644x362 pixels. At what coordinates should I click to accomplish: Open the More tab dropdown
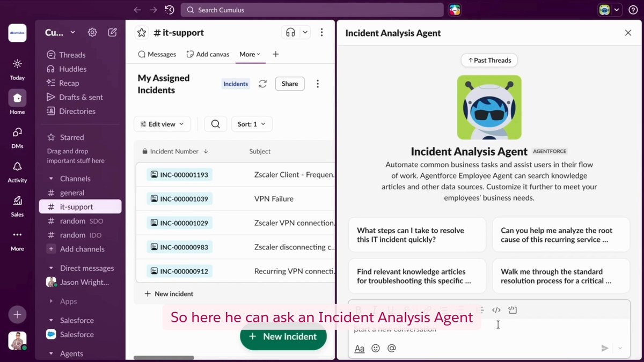click(x=250, y=54)
